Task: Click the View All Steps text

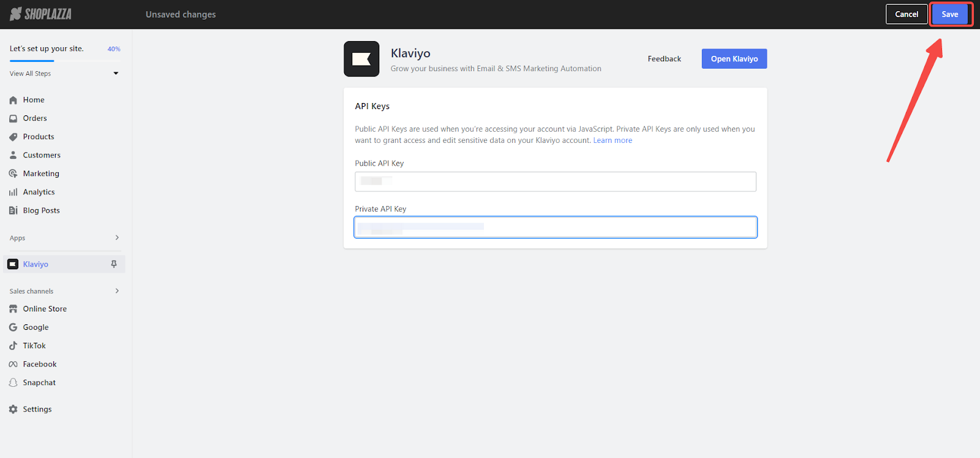Action: (x=30, y=74)
